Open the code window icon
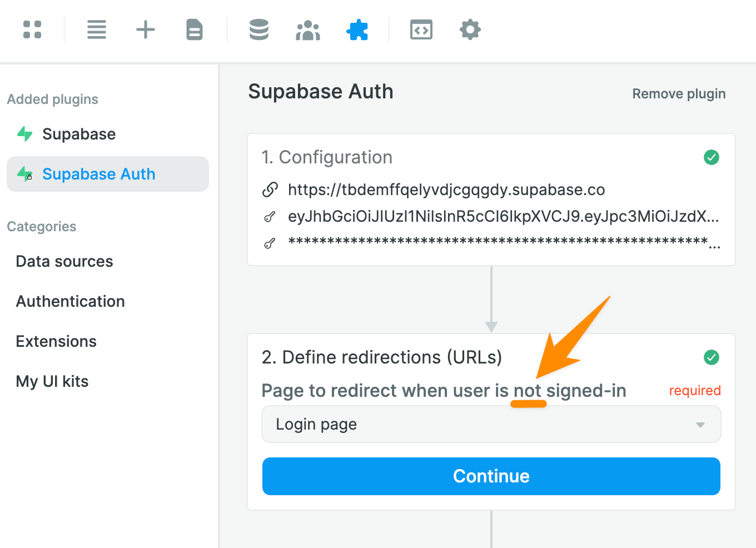The width and height of the screenshot is (756, 548). click(x=421, y=30)
